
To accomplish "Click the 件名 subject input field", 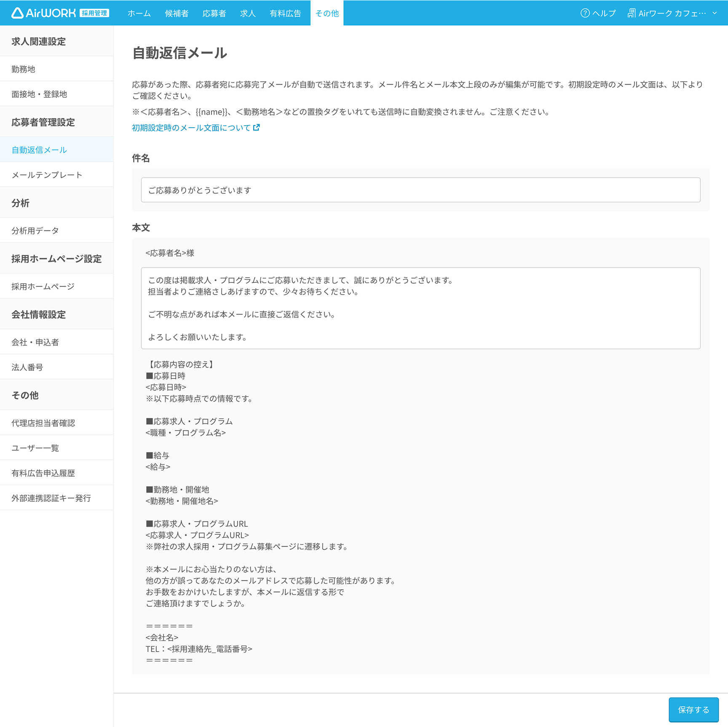I will point(420,190).
